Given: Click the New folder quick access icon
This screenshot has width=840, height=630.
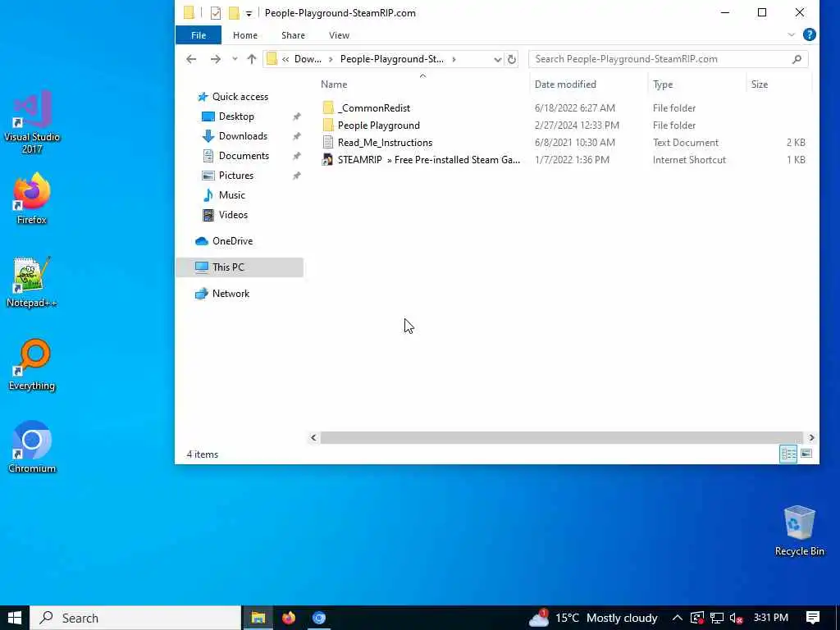Looking at the screenshot, I should (234, 13).
